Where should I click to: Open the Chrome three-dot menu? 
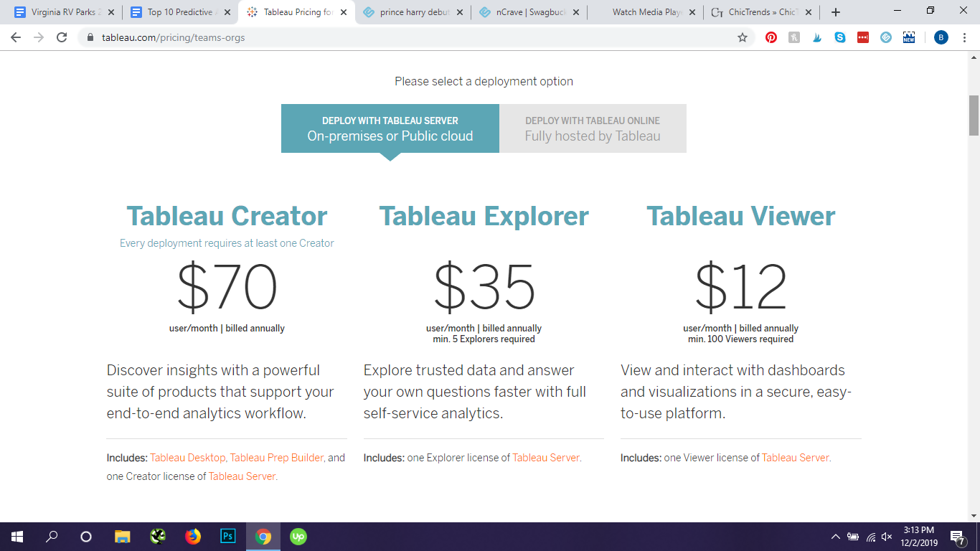pyautogui.click(x=964, y=37)
